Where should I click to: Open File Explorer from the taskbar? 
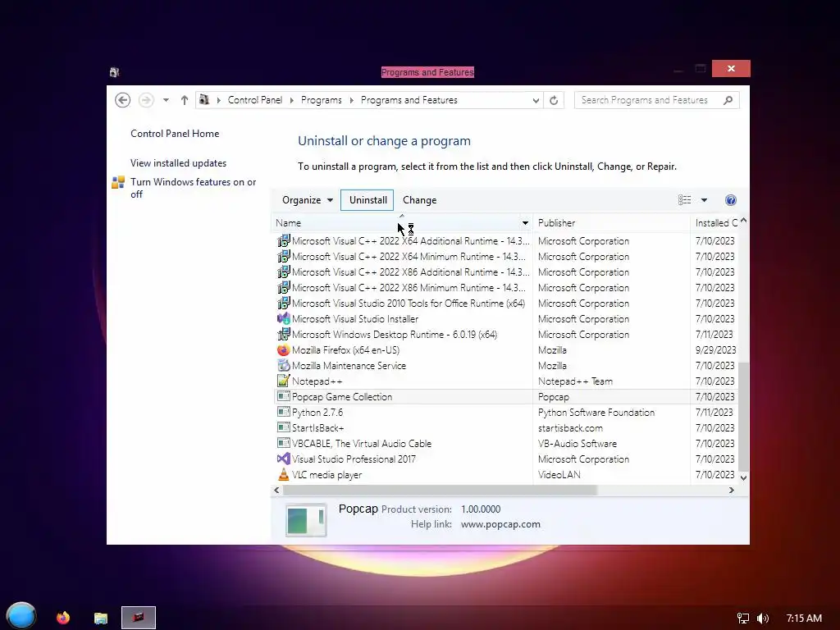101,619
